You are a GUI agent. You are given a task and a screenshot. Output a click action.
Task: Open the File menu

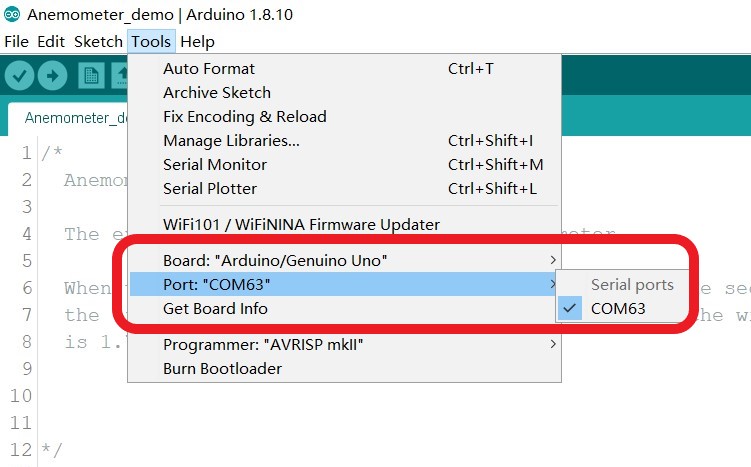[16, 42]
